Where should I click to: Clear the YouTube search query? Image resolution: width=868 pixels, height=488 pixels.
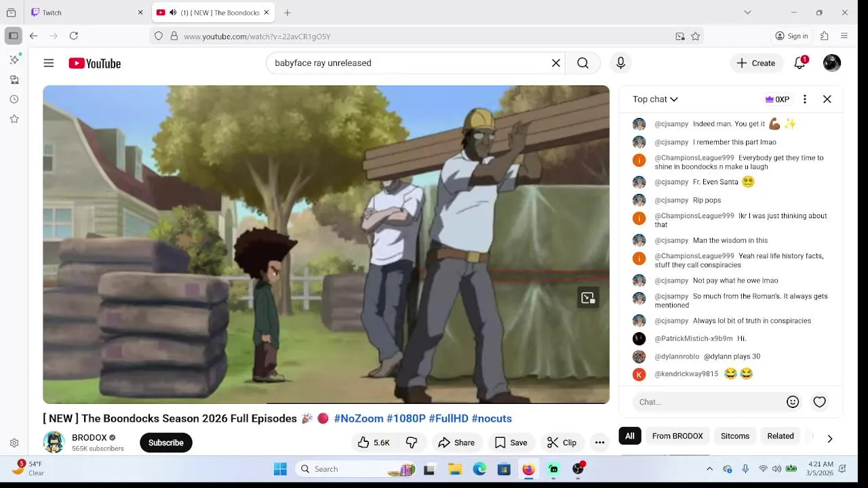coord(556,63)
